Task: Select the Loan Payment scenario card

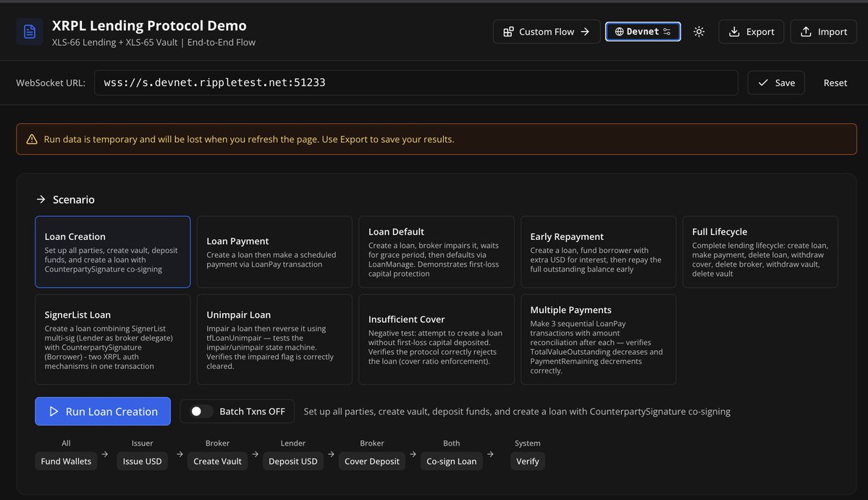Action: pyautogui.click(x=274, y=251)
